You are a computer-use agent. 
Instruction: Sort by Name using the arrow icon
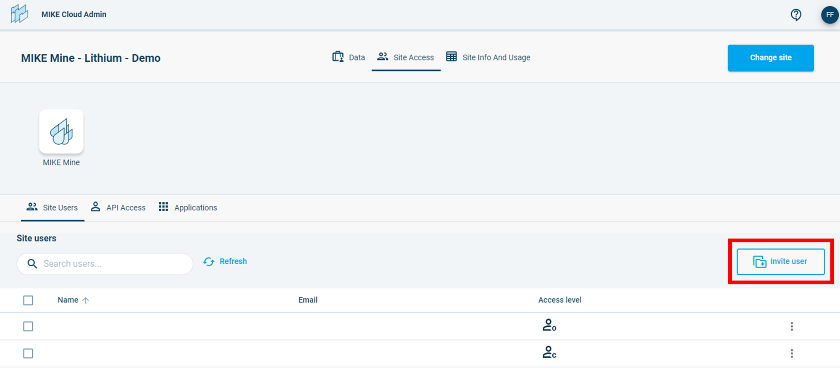point(85,300)
